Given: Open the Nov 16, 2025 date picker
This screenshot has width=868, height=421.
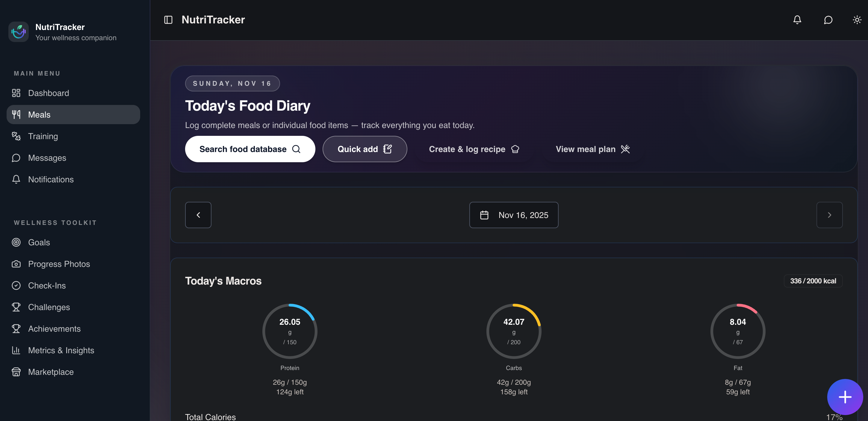Looking at the screenshot, I should (x=513, y=215).
